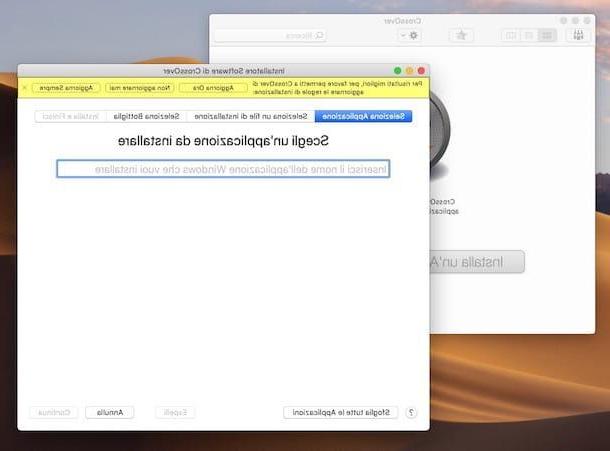The height and width of the screenshot is (451, 610).
Task: Switch to the Seleziona Applicazione tab
Action: tap(363, 116)
